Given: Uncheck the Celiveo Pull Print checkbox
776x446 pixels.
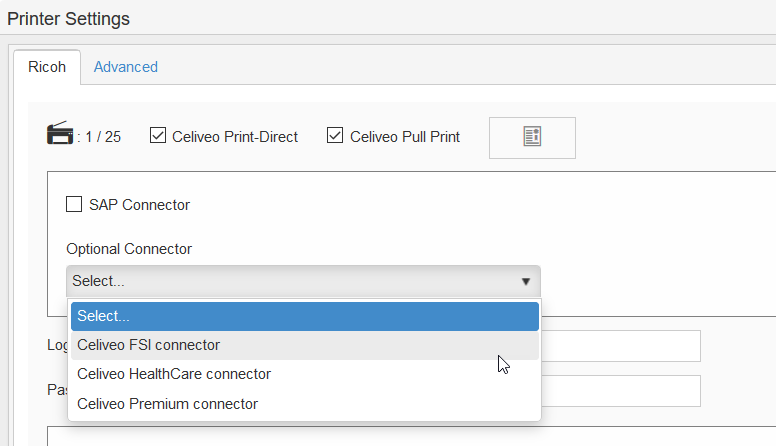Looking at the screenshot, I should [x=335, y=136].
